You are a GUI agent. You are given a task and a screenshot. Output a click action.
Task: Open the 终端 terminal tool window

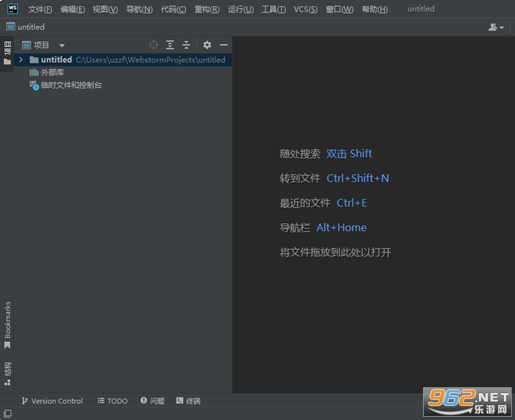pos(188,401)
